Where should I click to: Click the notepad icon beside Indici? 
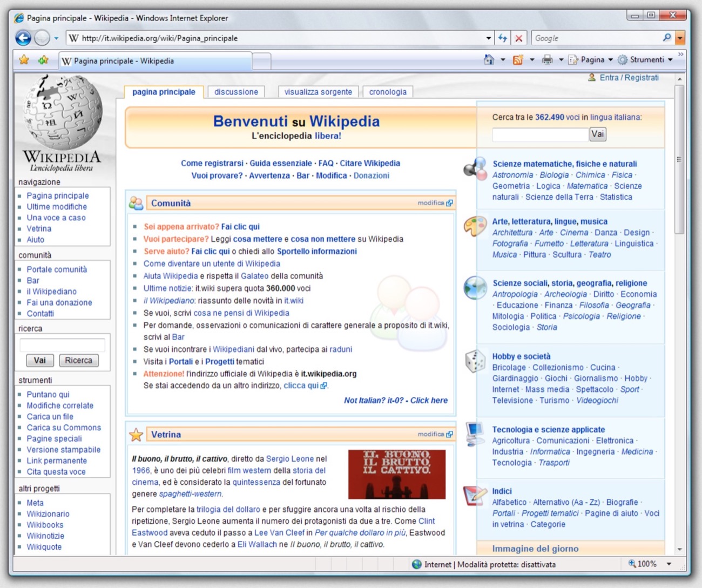point(475,495)
